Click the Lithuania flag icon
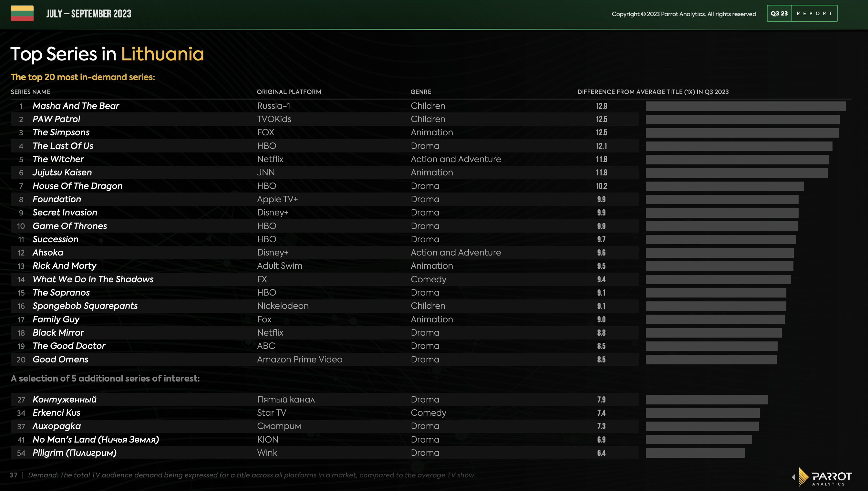This screenshot has width=868, height=491. tap(22, 13)
